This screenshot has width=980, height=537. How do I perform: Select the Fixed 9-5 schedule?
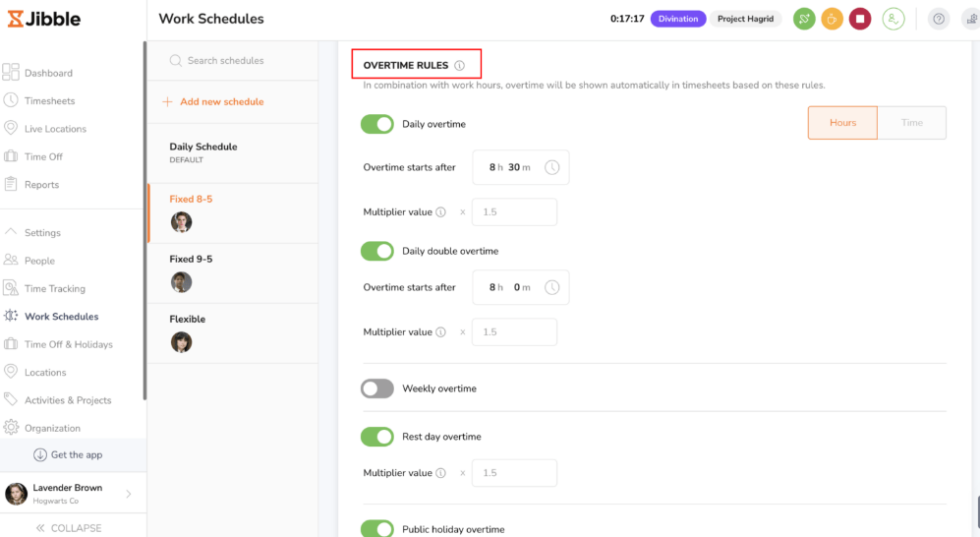click(233, 273)
